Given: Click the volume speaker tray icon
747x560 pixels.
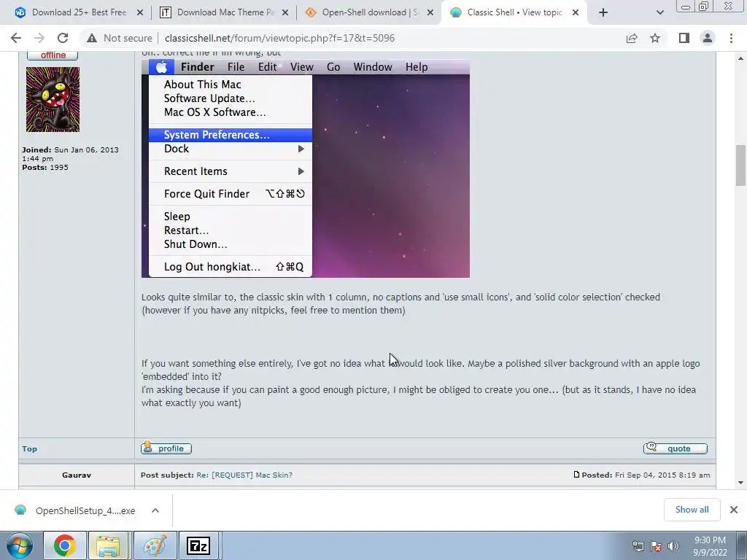Looking at the screenshot, I should (x=673, y=546).
